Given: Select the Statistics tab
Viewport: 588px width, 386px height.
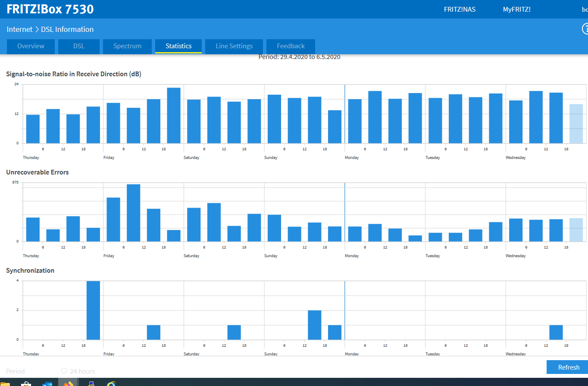Looking at the screenshot, I should [178, 46].
